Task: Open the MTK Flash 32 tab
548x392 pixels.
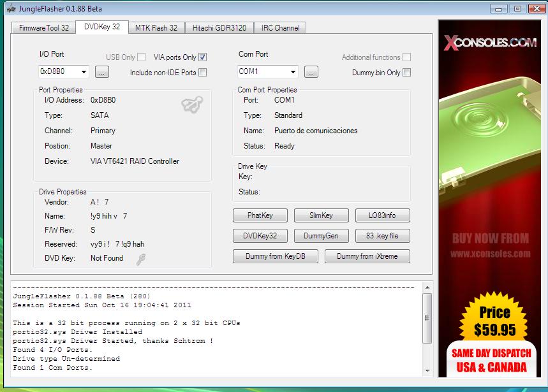Action: pos(156,28)
